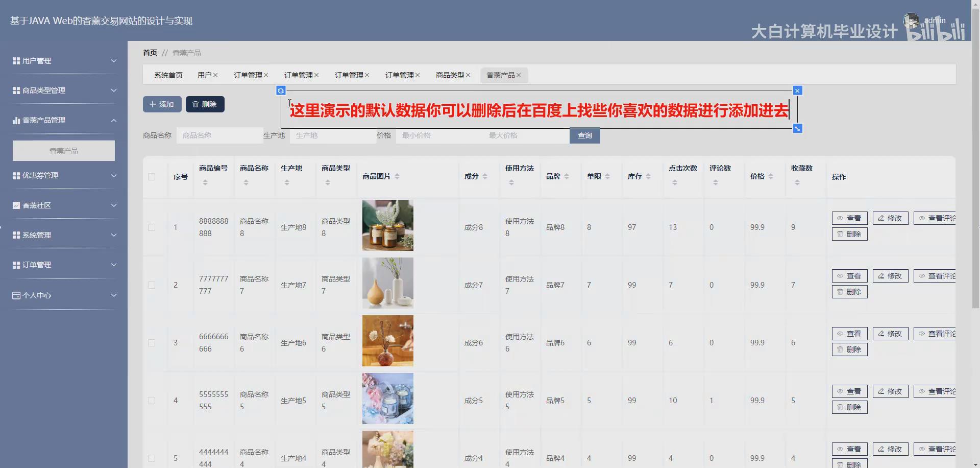Check the checkbox for product row 5

(x=152, y=458)
